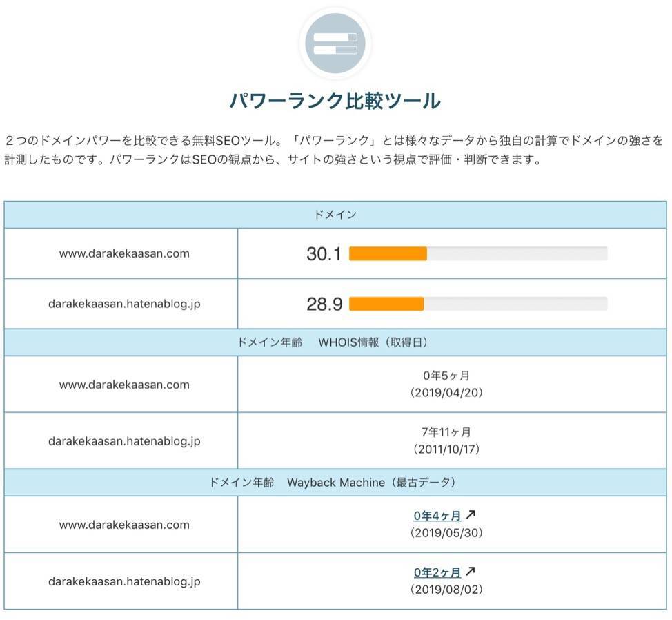Select the 7年11ヶ月 domain age value
The image size is (672, 620).
click(446, 432)
